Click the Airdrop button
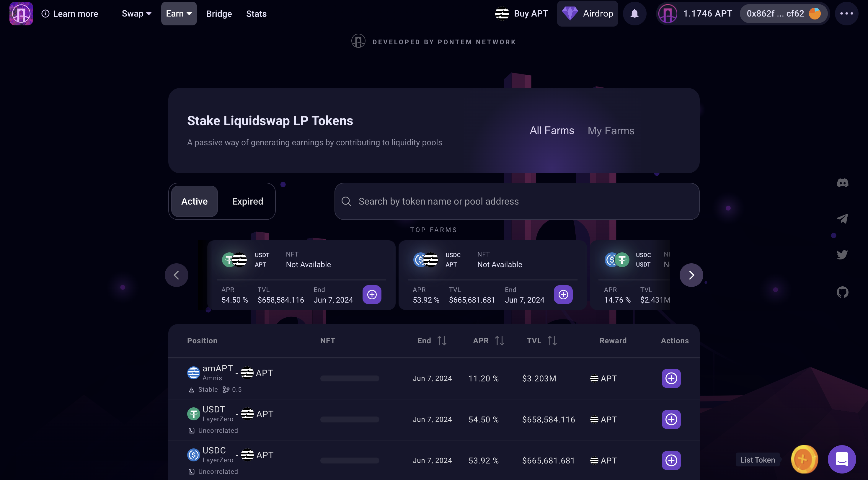 (x=587, y=14)
